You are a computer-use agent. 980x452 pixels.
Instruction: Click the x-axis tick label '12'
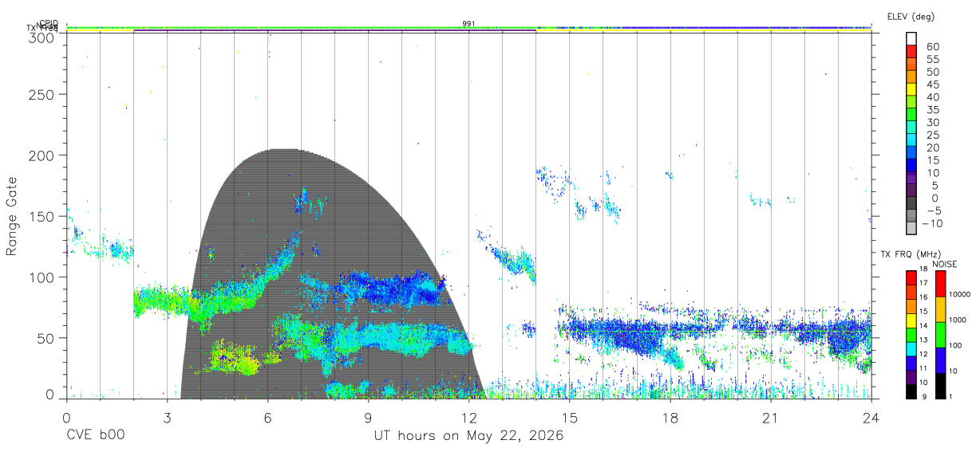pos(468,418)
